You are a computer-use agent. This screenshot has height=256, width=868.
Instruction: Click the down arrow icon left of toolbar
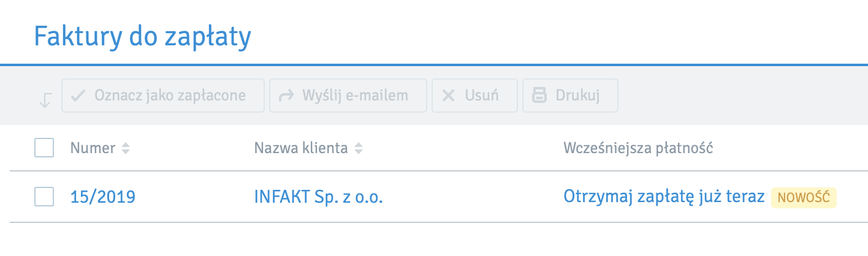(x=45, y=100)
